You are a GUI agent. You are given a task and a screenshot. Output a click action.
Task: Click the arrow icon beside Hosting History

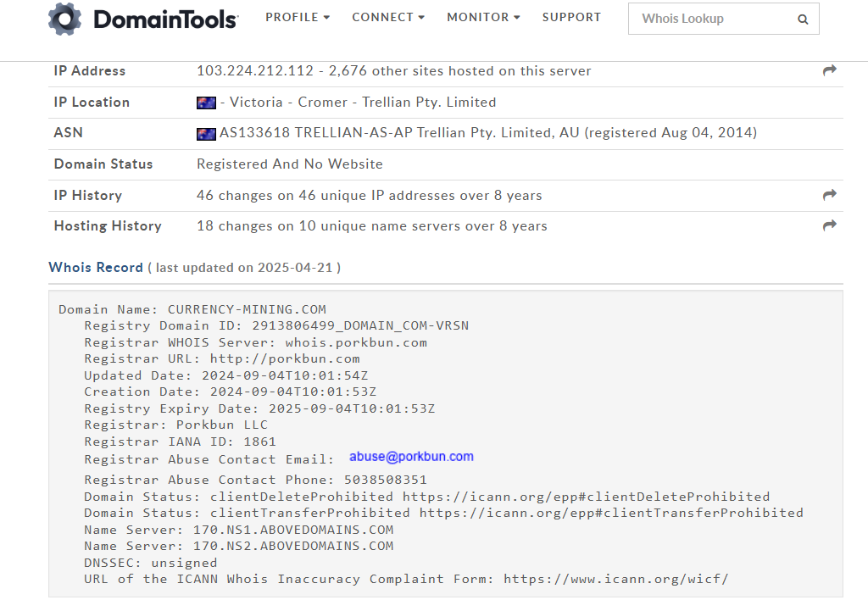[830, 226]
